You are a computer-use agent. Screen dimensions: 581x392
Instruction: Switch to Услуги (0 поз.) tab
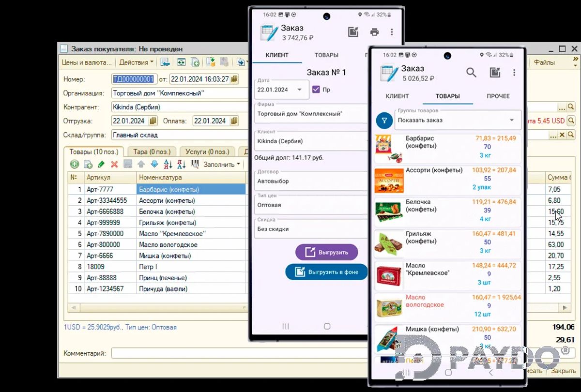click(x=208, y=152)
